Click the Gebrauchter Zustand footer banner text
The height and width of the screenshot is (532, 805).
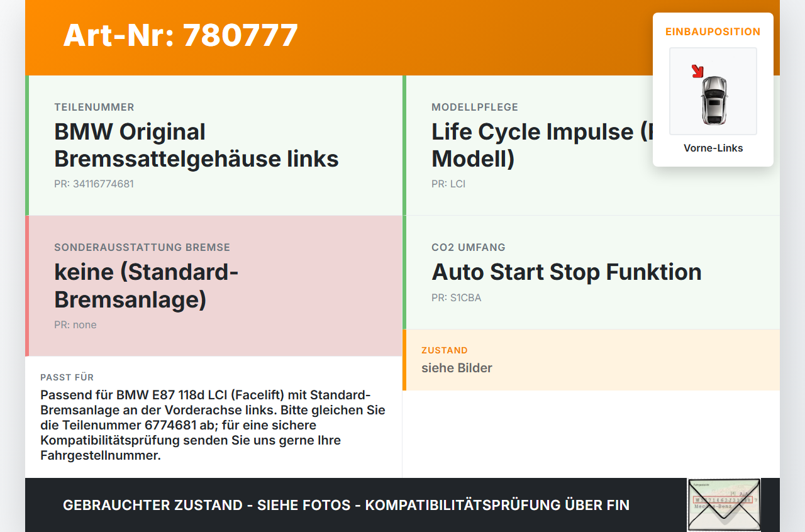click(346, 505)
